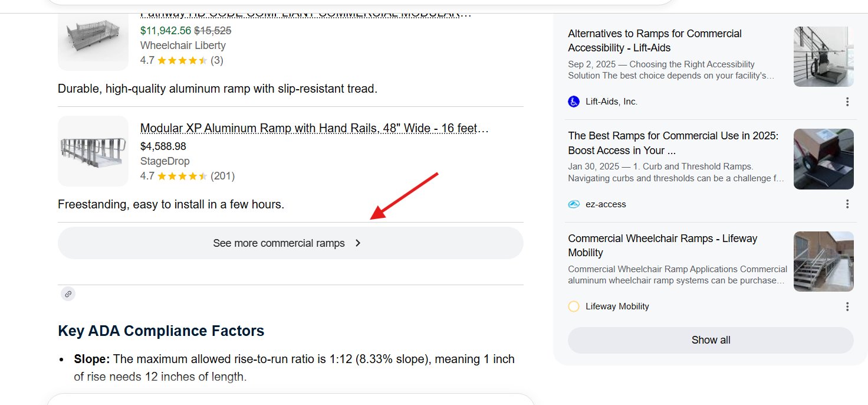Click the 4.7 star rating with (201) reviews
The height and width of the screenshot is (405, 868).
point(188,176)
